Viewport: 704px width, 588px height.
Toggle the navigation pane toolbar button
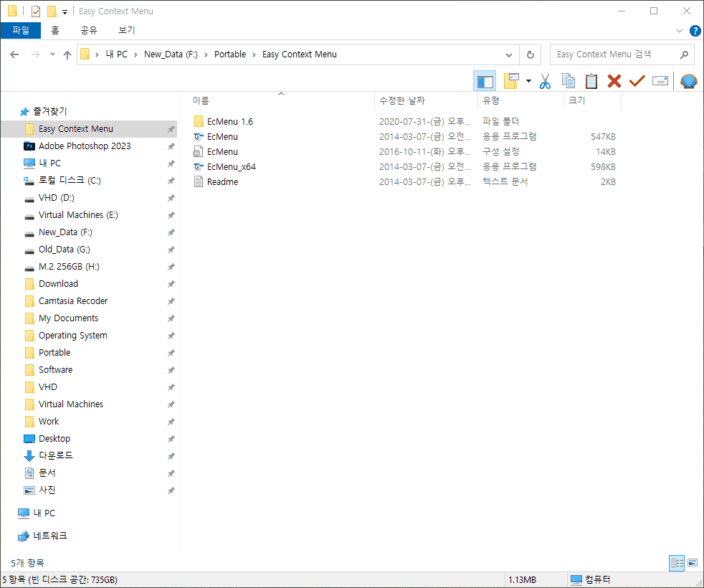pos(485,81)
